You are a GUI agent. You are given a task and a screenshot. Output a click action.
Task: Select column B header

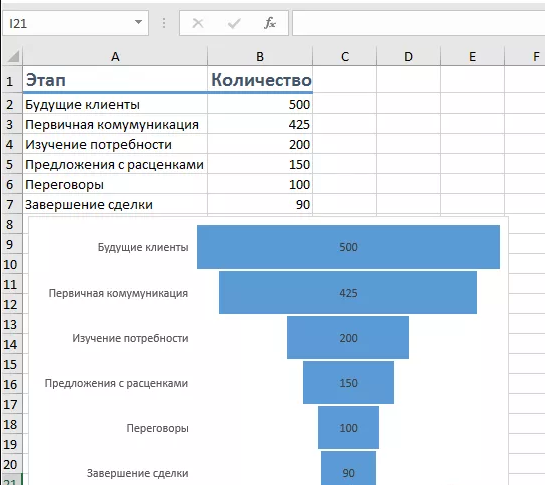pyautogui.click(x=260, y=56)
